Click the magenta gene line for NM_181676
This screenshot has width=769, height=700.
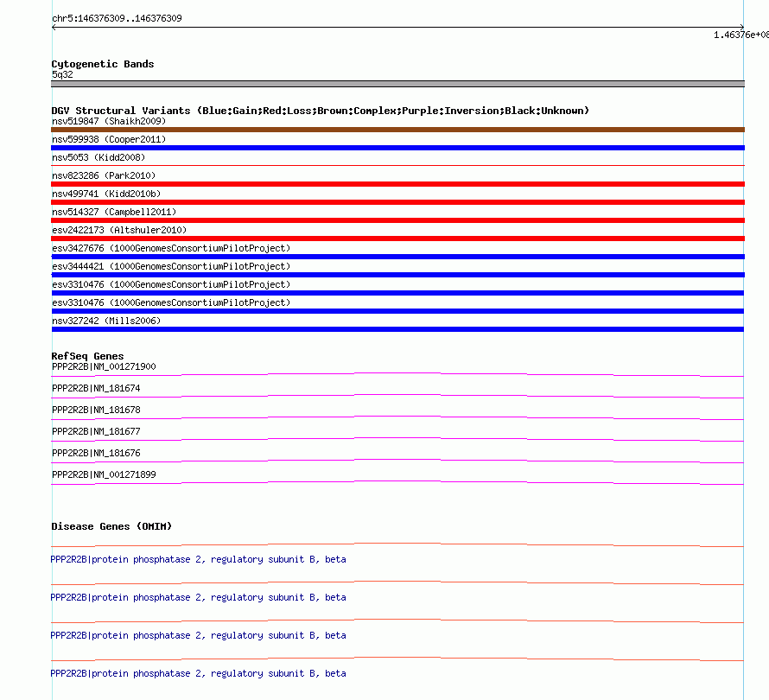pyautogui.click(x=397, y=461)
